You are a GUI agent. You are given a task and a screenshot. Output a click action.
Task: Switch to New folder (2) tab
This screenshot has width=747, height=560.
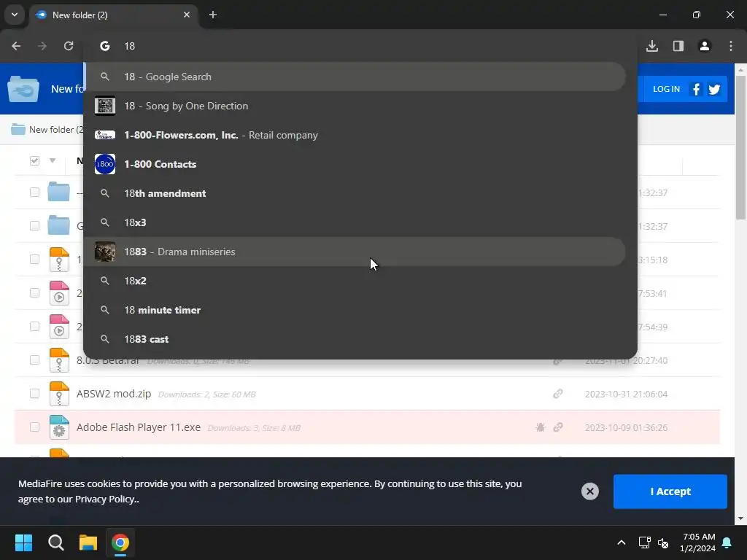pyautogui.click(x=113, y=15)
